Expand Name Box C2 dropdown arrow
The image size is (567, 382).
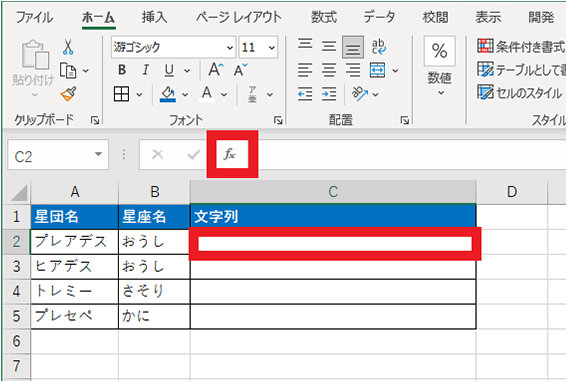[98, 154]
